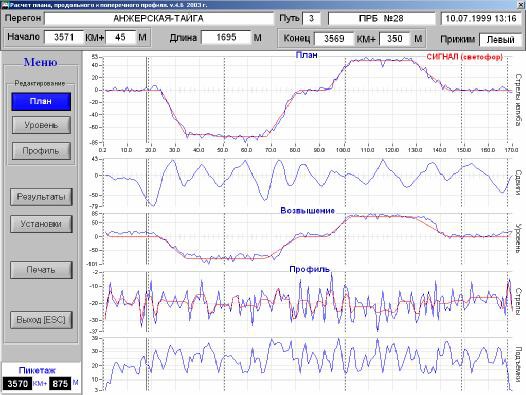
Task: Click the Возвышение chart title
Action: [x=307, y=210]
